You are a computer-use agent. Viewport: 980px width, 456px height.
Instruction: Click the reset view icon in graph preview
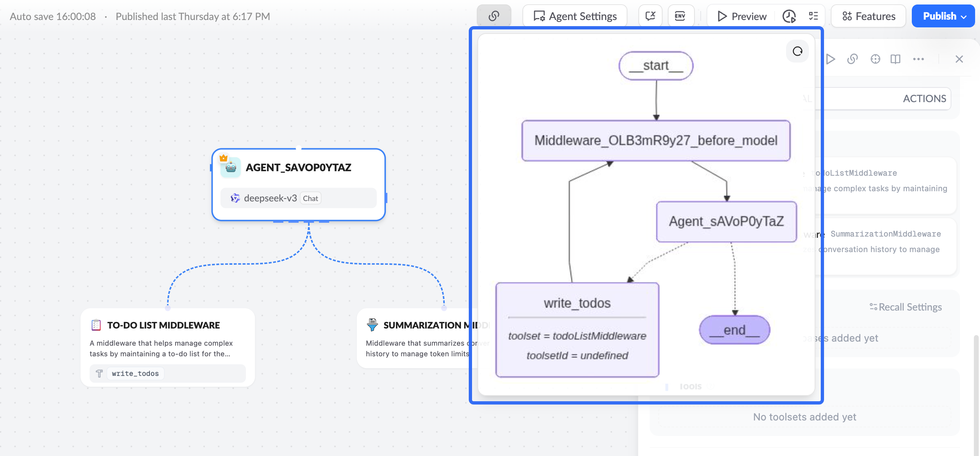797,51
